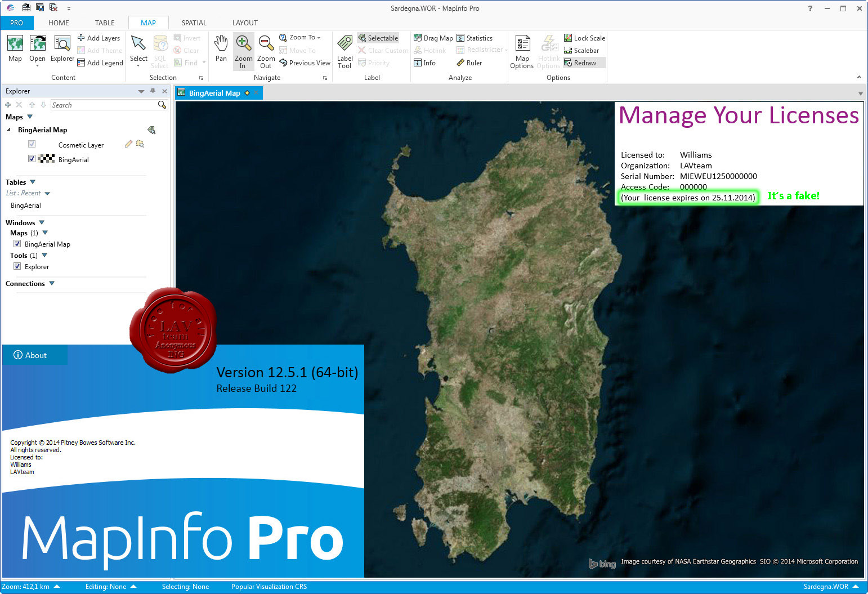Screen dimensions: 868x594
Task: Activate the Select arrow tool
Action: point(138,47)
